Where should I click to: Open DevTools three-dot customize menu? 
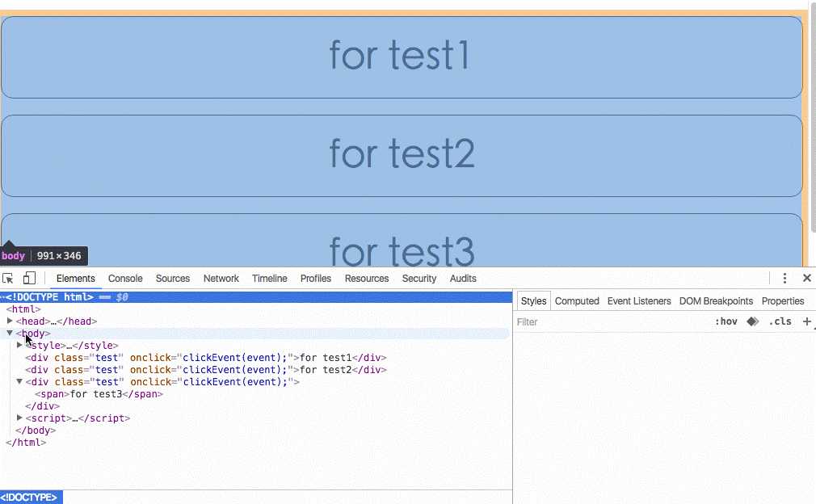(784, 278)
